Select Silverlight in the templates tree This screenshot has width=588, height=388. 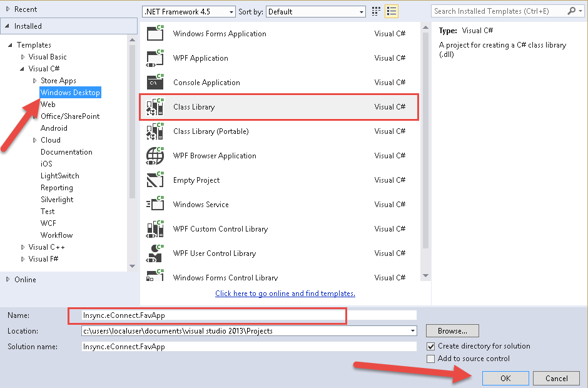click(x=57, y=200)
